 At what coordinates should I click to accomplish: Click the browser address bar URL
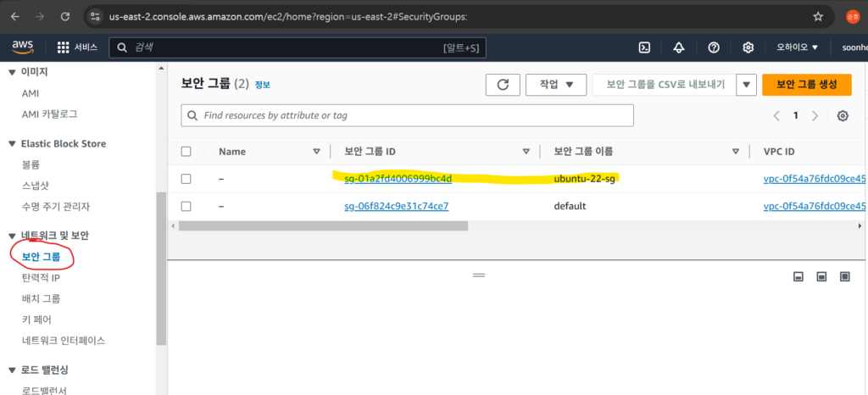pyautogui.click(x=288, y=17)
